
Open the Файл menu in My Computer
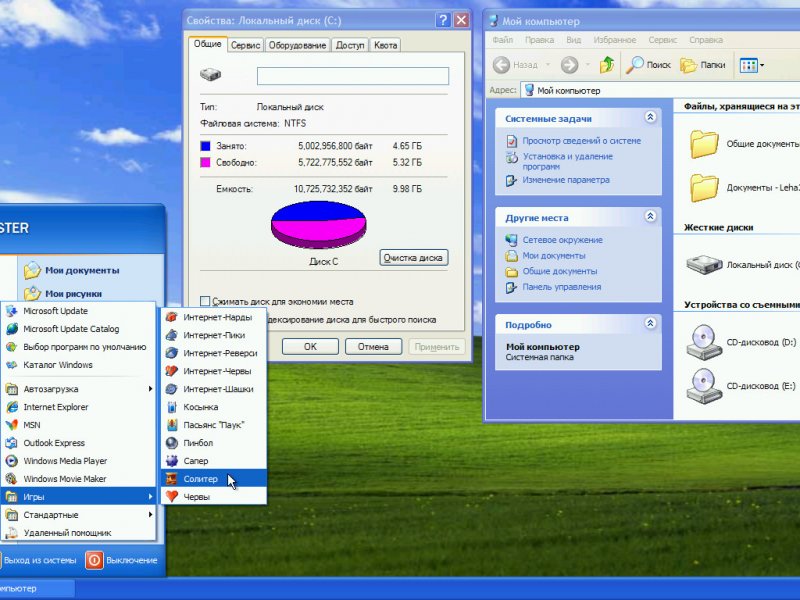(503, 40)
